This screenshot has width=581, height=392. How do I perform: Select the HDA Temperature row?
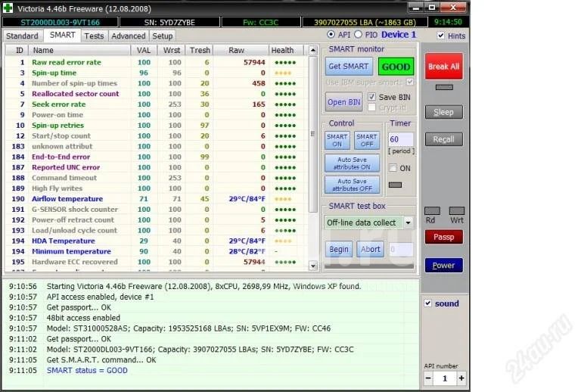tap(157, 241)
